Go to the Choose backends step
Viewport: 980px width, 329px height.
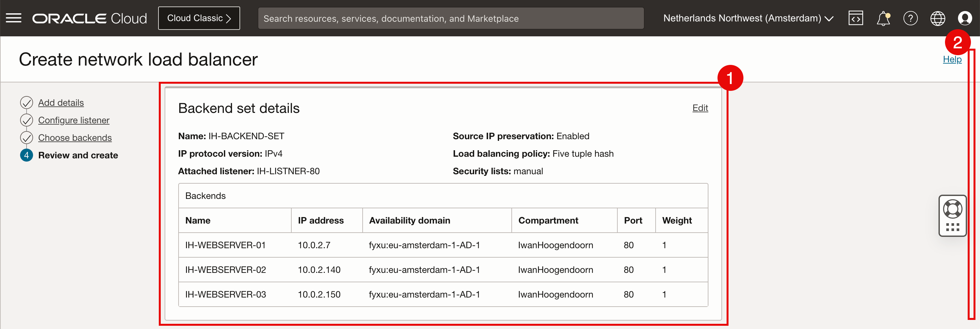coord(75,138)
